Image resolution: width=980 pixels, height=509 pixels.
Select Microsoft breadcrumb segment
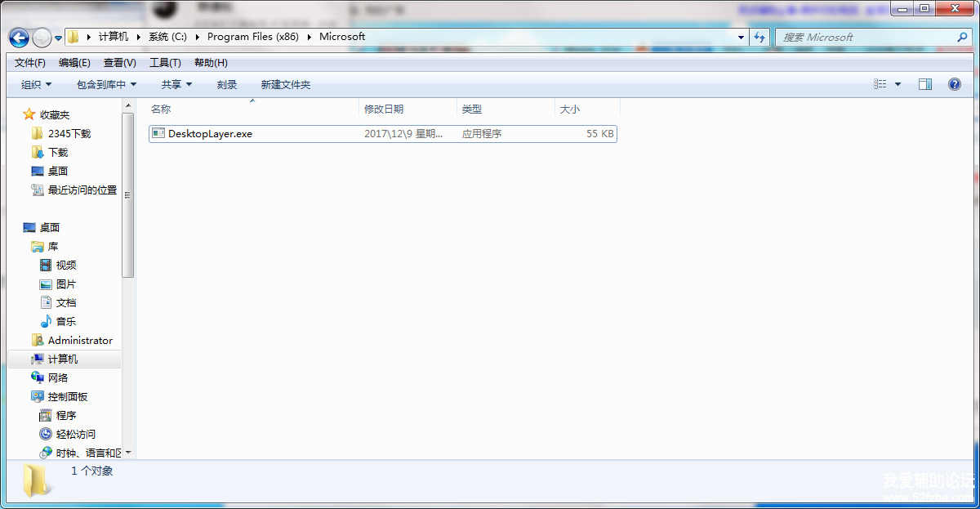tap(342, 37)
